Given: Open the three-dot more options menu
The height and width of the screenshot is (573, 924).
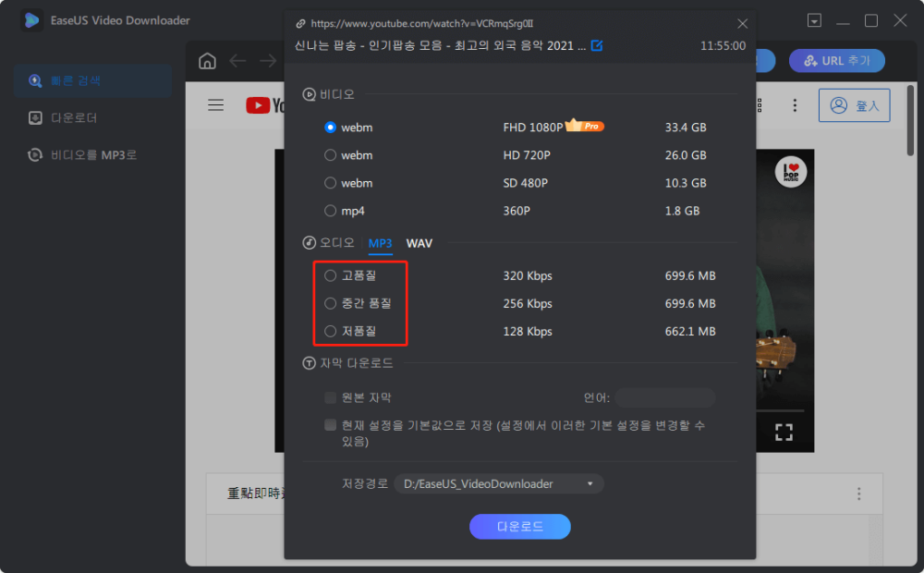Looking at the screenshot, I should tap(795, 105).
